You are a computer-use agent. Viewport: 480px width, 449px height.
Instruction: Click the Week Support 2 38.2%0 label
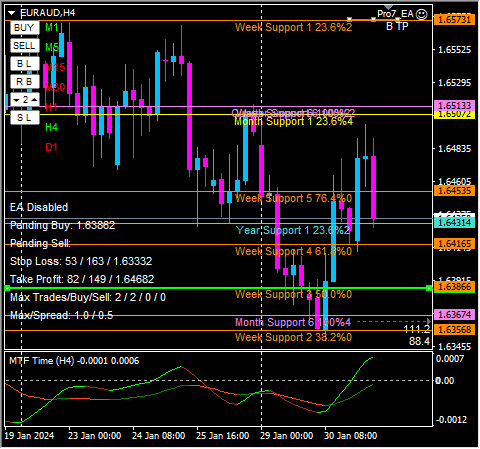point(294,337)
